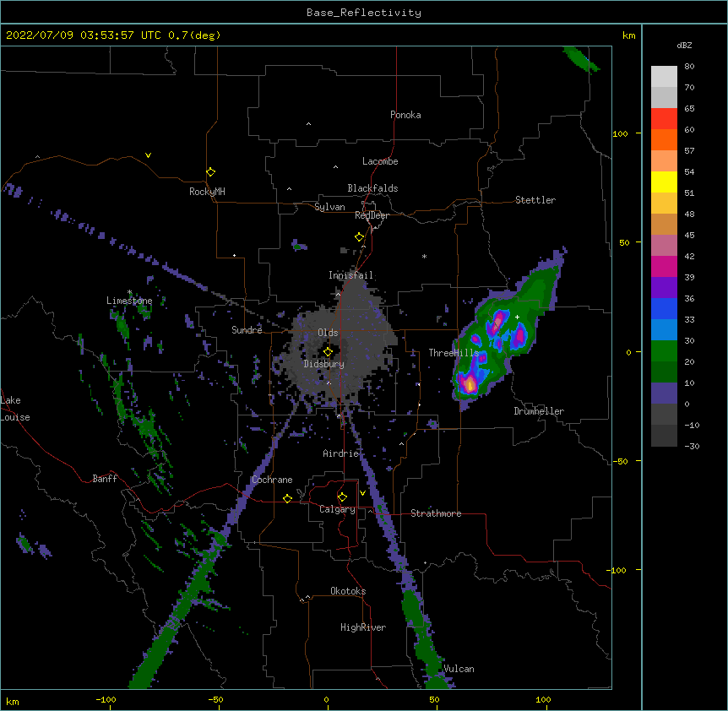Click the Stettler label

click(x=535, y=200)
